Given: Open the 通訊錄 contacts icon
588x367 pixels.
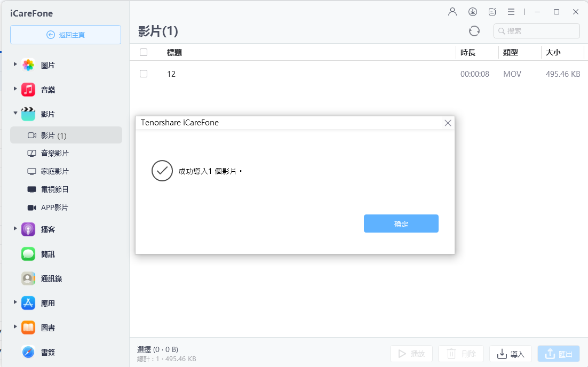Looking at the screenshot, I should tap(28, 278).
